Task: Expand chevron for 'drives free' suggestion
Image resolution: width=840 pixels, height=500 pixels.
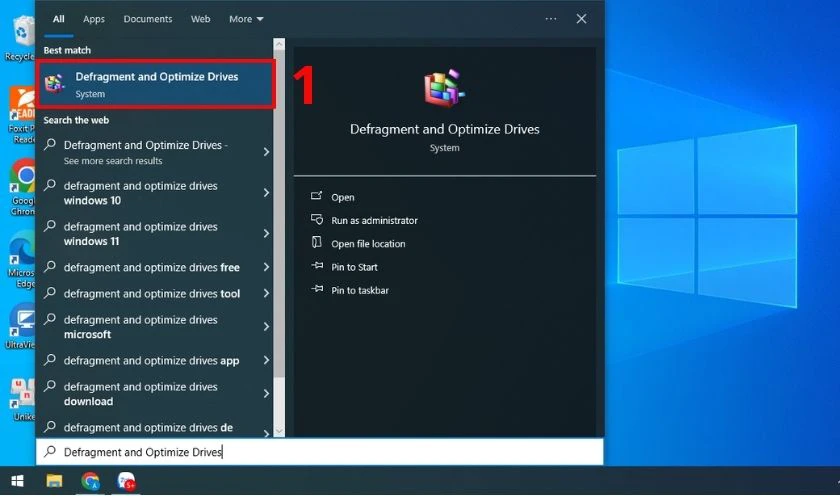Action: [266, 267]
